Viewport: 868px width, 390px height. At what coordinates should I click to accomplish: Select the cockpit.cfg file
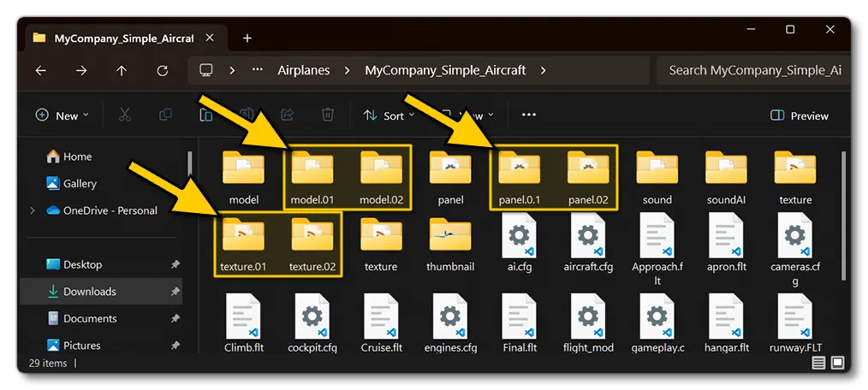[312, 323]
